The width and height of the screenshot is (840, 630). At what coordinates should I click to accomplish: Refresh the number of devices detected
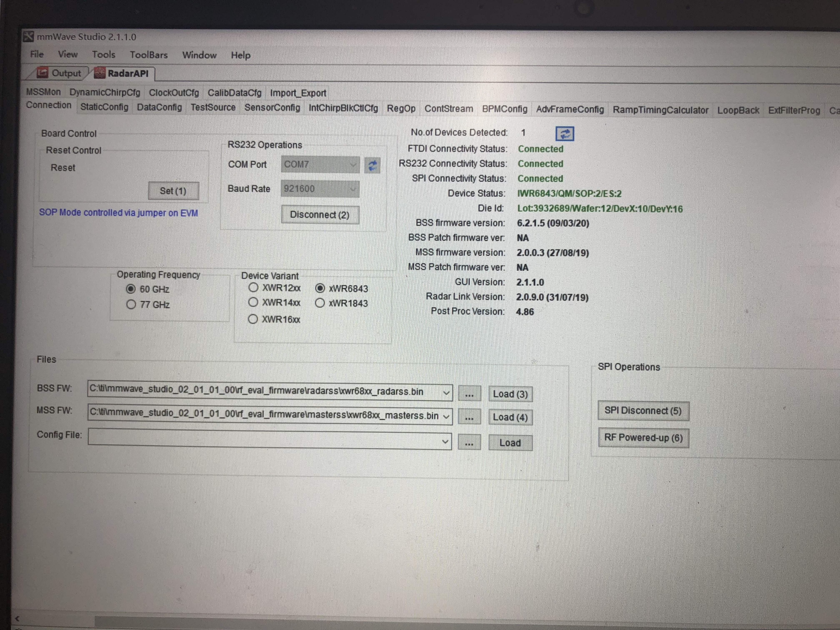[x=565, y=134]
